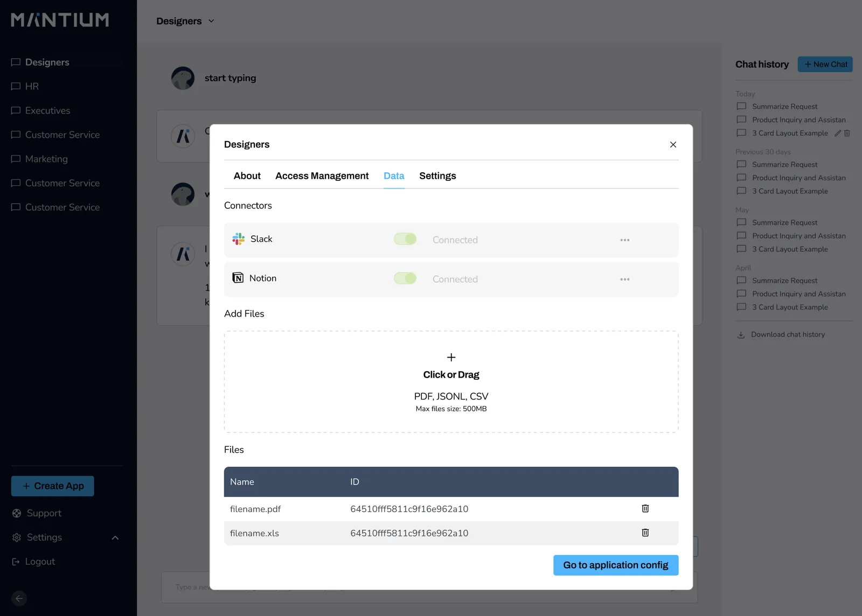Open Product Inquiry chat under Previous 30 days

[798, 178]
